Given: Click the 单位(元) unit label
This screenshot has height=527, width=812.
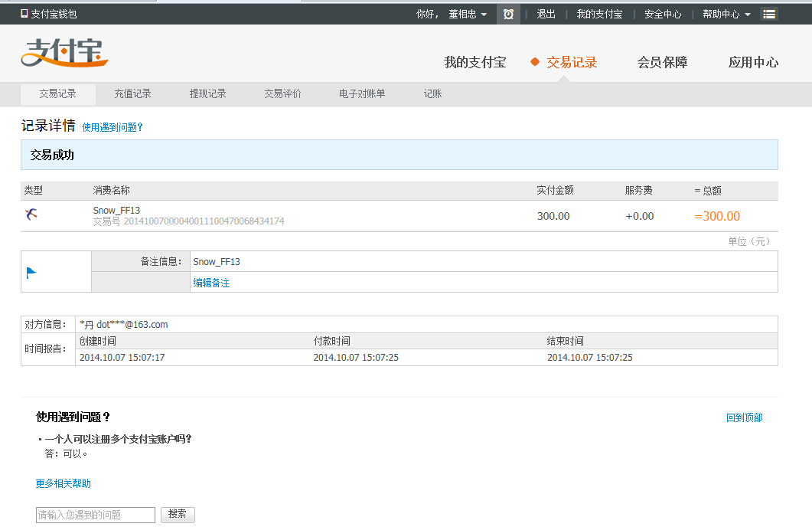Looking at the screenshot, I should pos(748,241).
